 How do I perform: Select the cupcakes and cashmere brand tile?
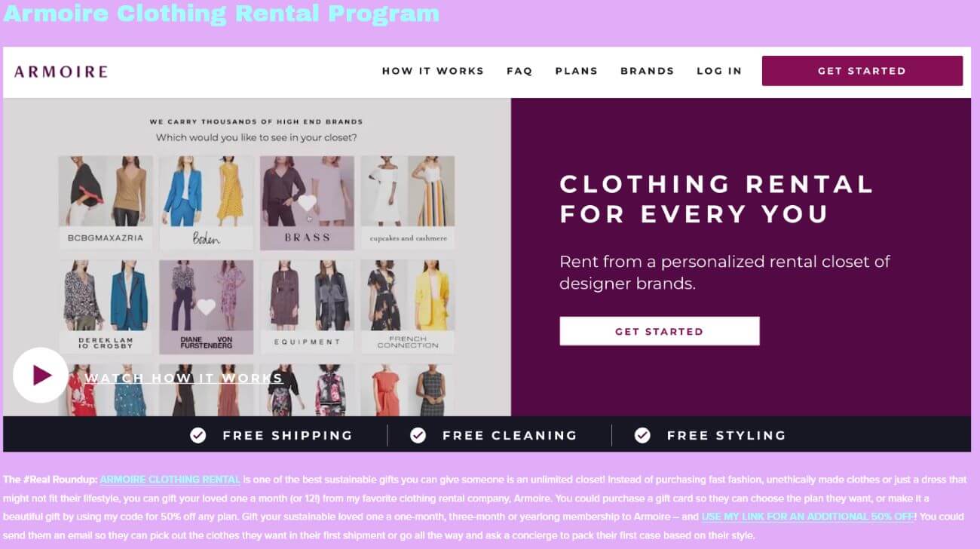(408, 202)
